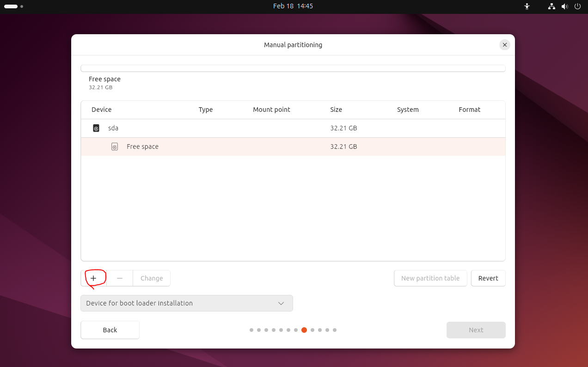588x367 pixels.
Task: Select the Free space row in table
Action: tap(293, 147)
